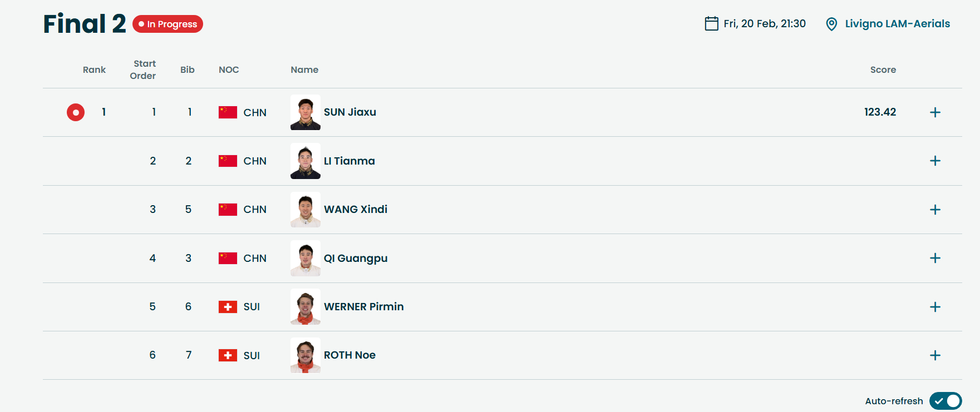Click China flag in SUN Jiaxu row

coord(228,112)
